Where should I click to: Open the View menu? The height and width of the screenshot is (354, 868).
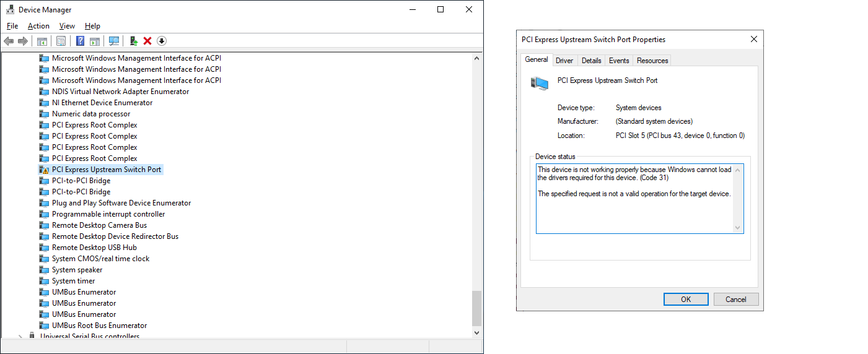(x=67, y=26)
